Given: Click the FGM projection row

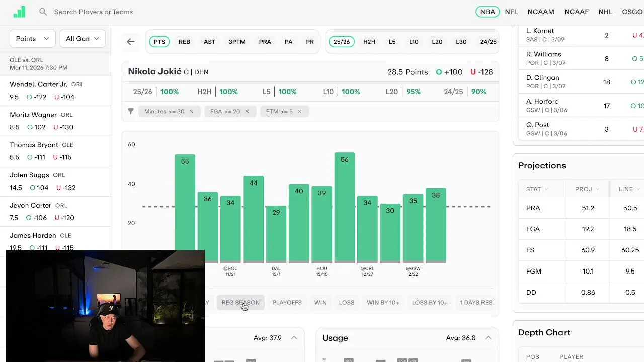Looking at the screenshot, I should pyautogui.click(x=581, y=271).
